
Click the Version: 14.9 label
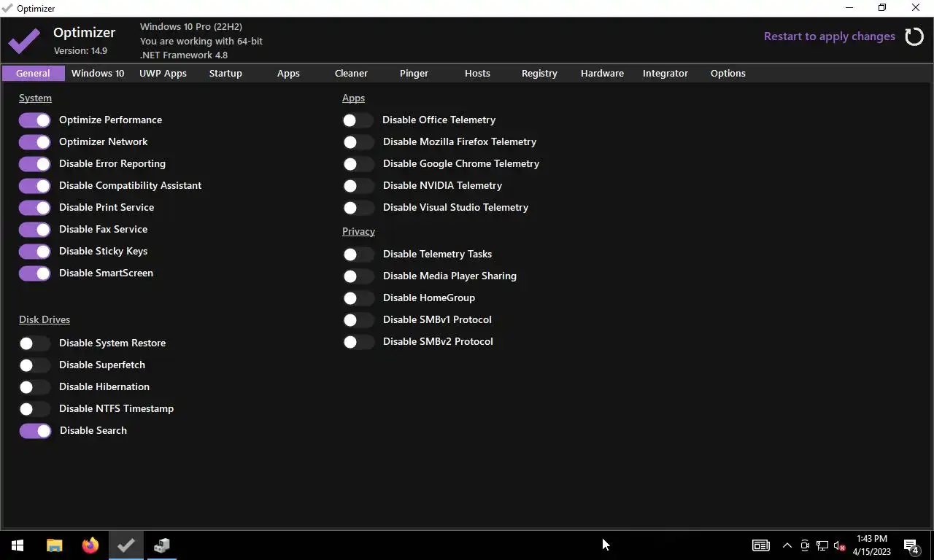tap(80, 51)
